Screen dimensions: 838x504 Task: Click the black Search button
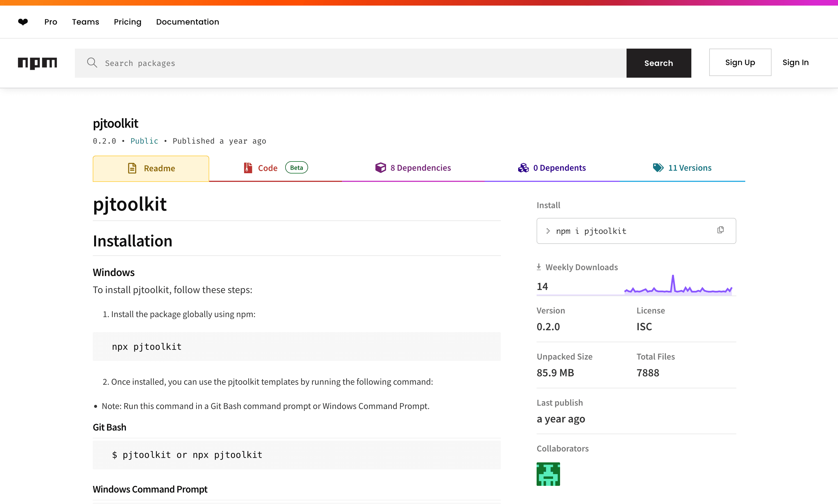click(658, 63)
